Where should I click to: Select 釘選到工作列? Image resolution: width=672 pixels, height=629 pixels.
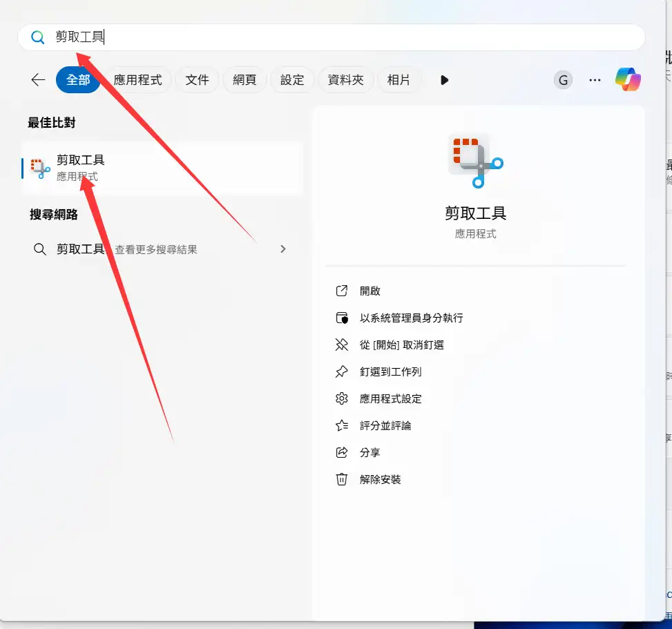tap(390, 372)
